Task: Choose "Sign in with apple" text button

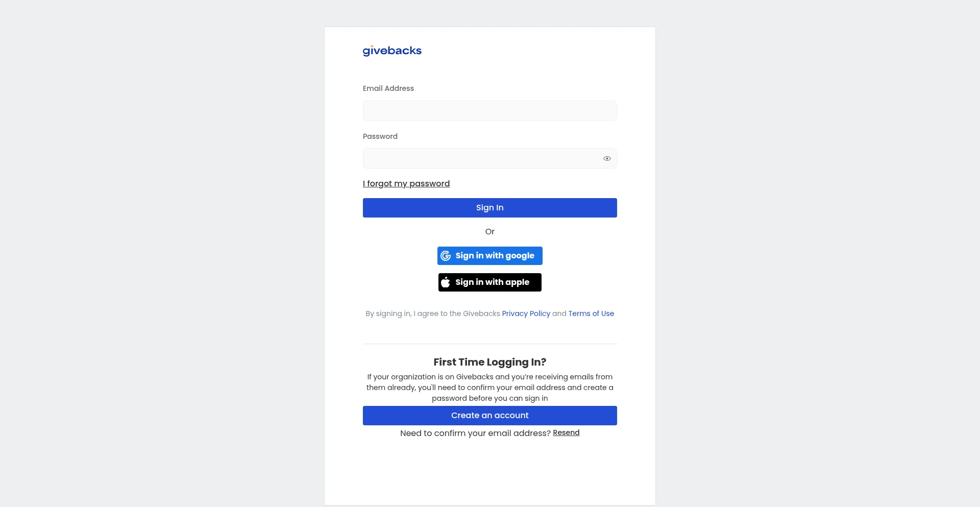Action: click(x=492, y=282)
